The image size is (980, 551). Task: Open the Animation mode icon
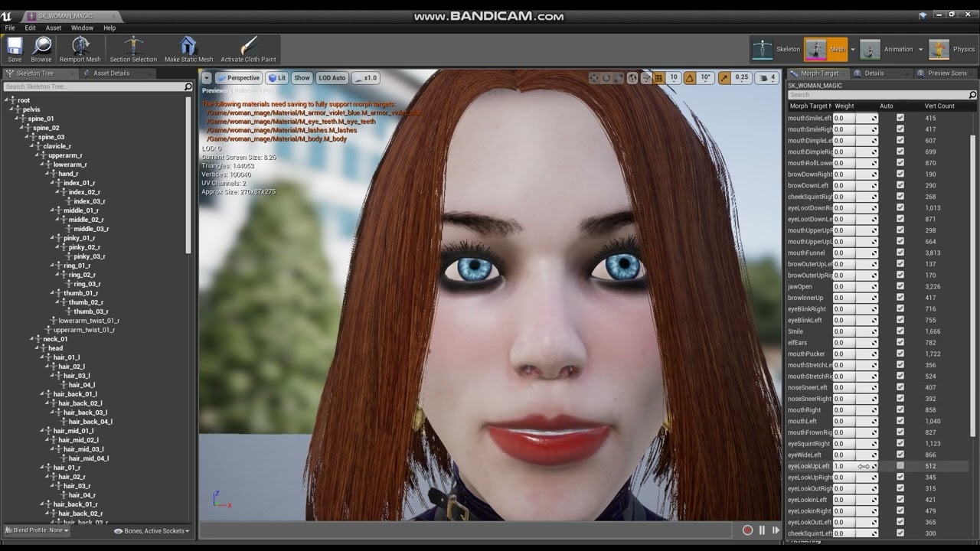click(870, 50)
